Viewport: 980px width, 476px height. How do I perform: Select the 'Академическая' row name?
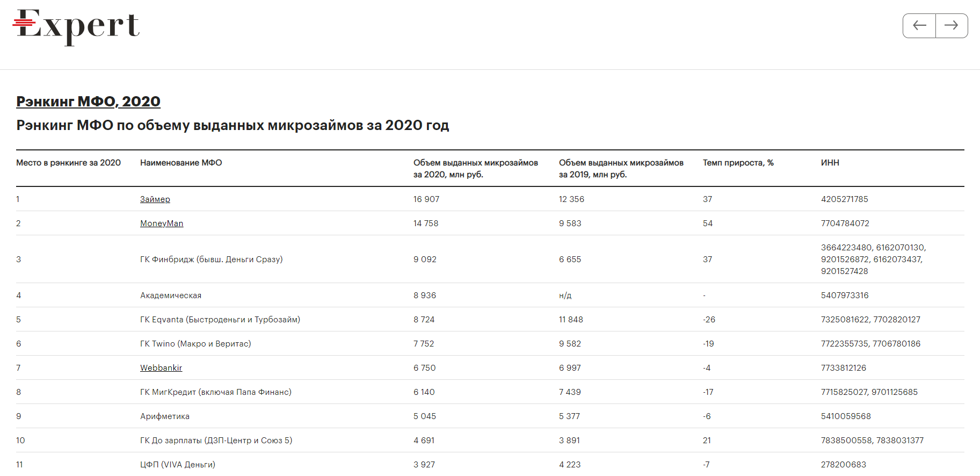point(171,295)
